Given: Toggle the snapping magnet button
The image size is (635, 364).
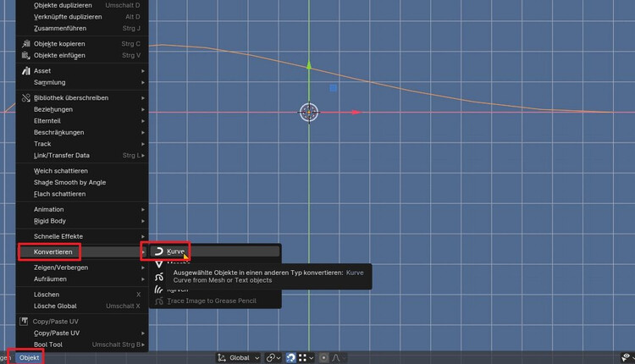Looking at the screenshot, I should pos(290,358).
